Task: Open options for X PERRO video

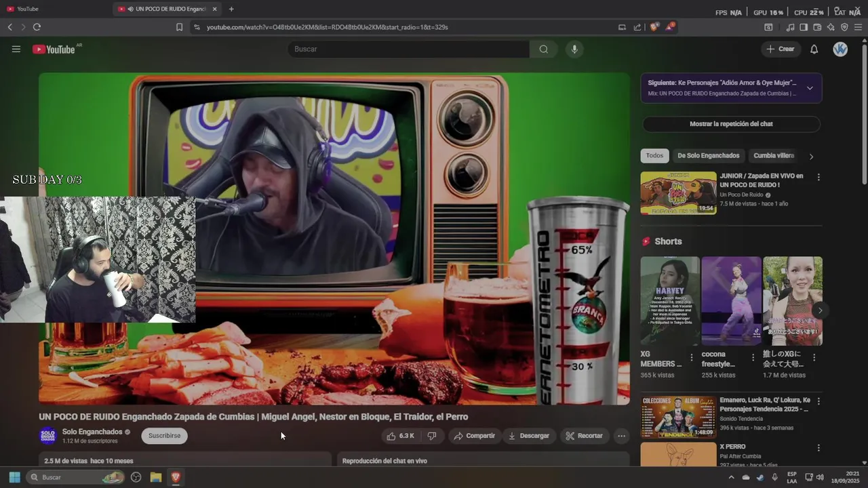Action: tap(818, 448)
